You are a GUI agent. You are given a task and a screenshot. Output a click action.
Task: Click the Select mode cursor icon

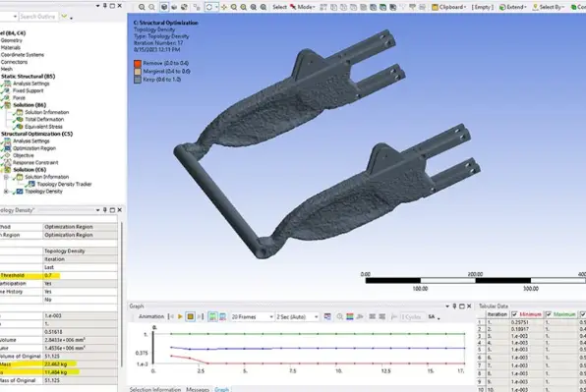coord(293,7)
